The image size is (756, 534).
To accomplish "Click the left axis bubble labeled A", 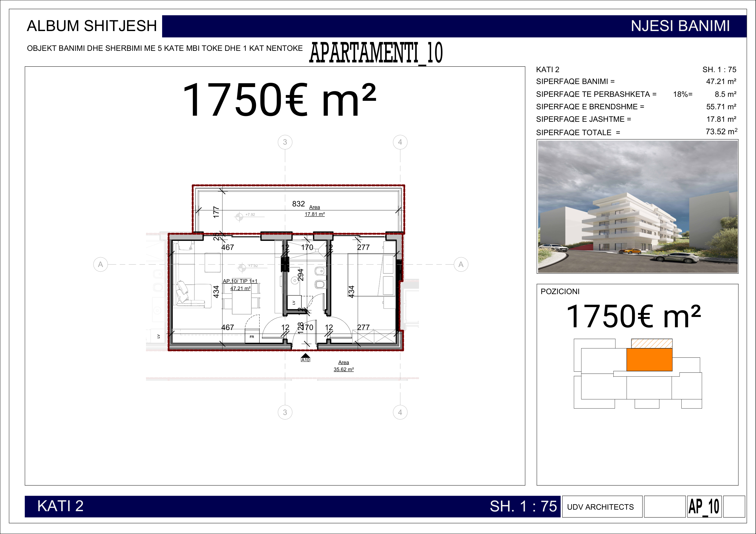I will click(x=101, y=264).
